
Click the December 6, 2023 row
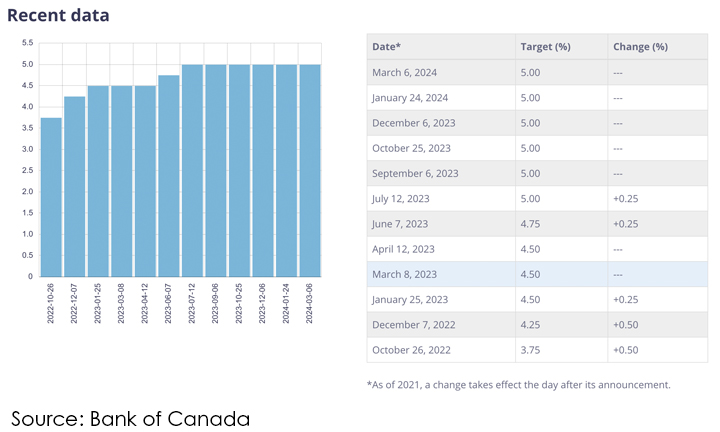point(537,123)
